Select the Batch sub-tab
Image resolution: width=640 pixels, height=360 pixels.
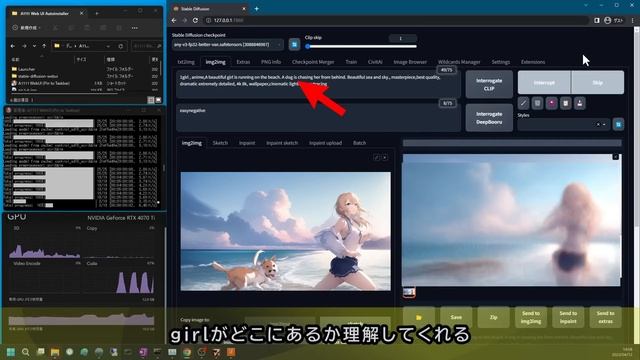359,143
